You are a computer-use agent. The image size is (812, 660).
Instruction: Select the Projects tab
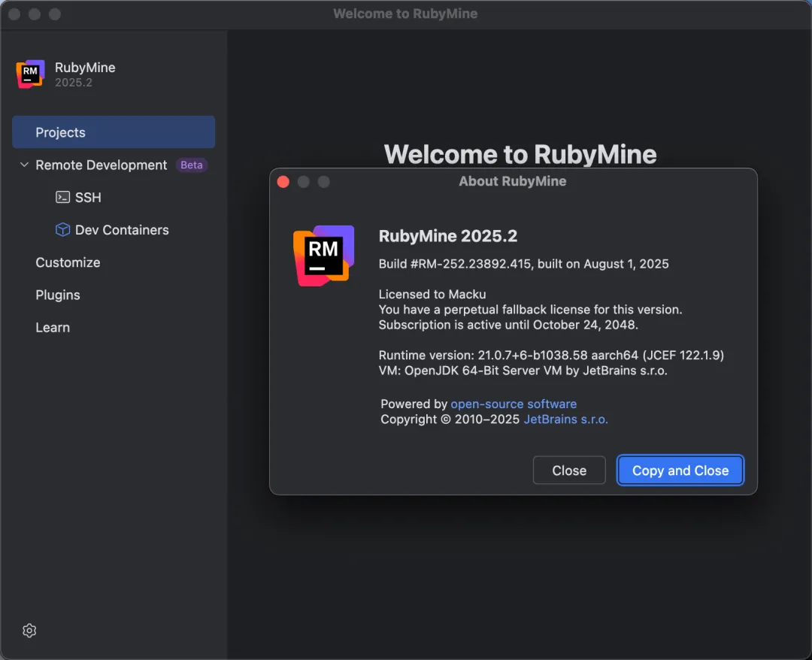coord(114,132)
